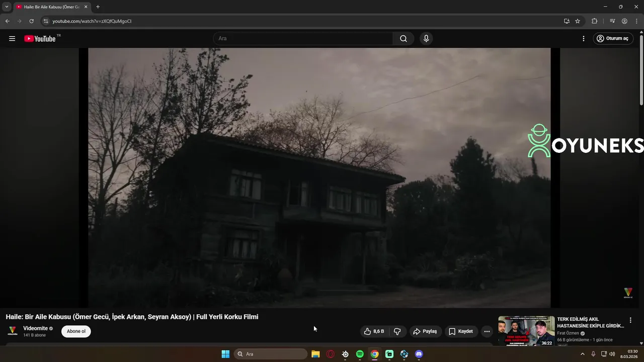Open TERK EDİLMİŞ AKIL HASTANESİNE video title
The height and width of the screenshot is (362, 644).
coord(590,322)
